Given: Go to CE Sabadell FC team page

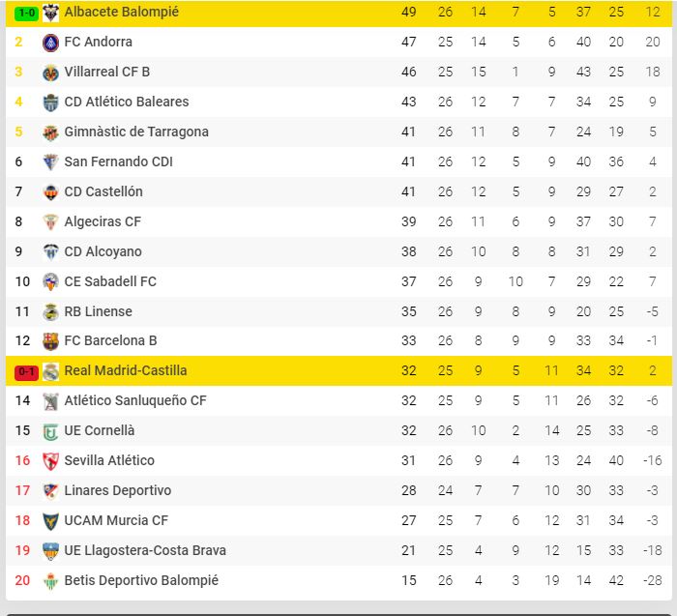Looking at the screenshot, I should tap(110, 281).
